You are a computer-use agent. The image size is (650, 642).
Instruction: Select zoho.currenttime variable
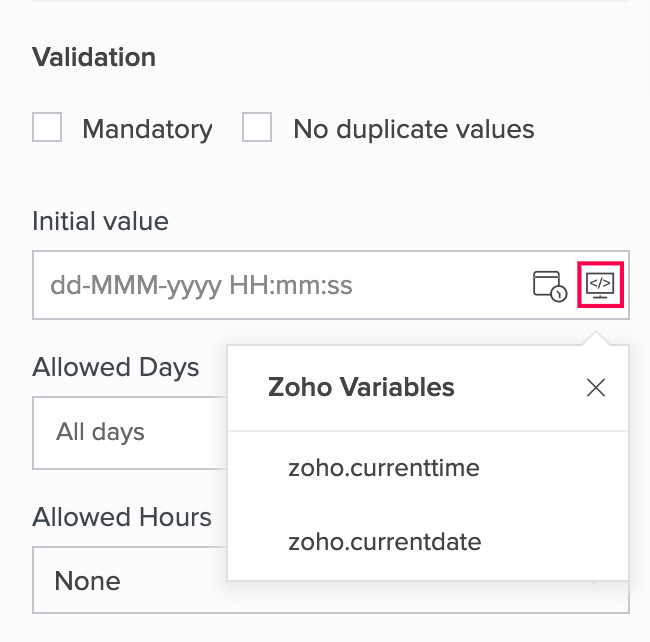384,468
